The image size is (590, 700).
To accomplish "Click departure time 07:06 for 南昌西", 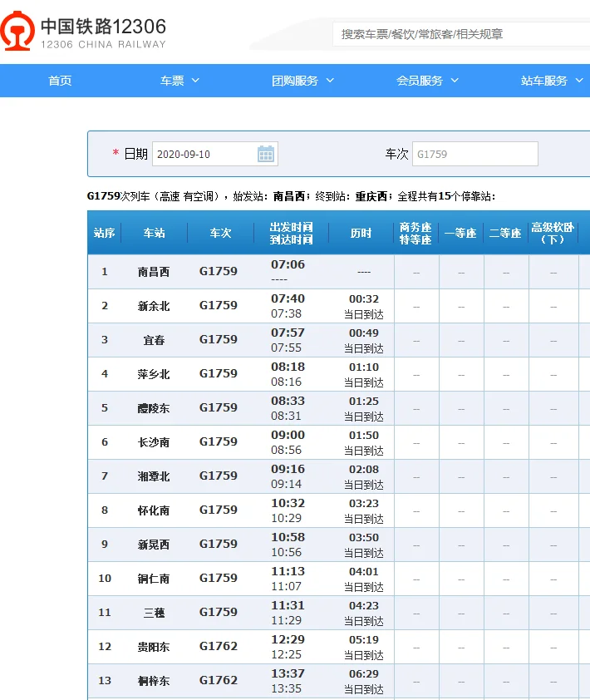I will 288,264.
